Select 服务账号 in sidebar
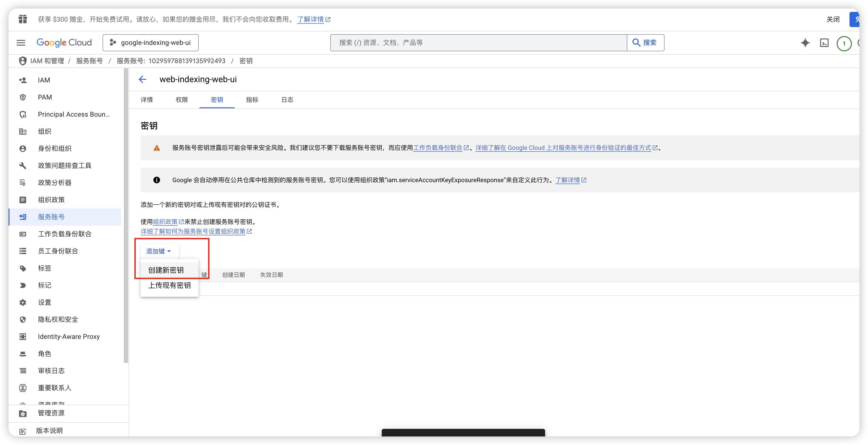 tap(65, 217)
